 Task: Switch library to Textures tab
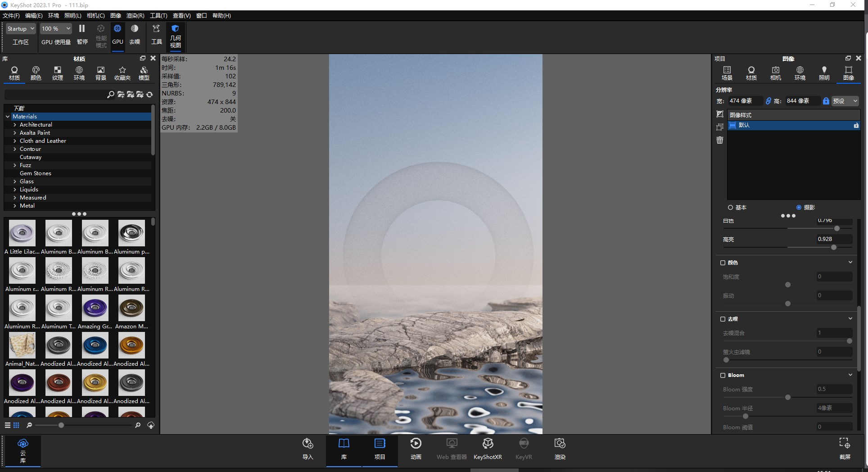[x=58, y=73]
